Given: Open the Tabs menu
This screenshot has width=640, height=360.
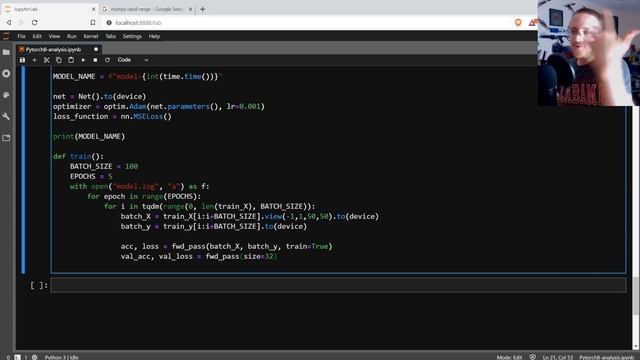Looking at the screenshot, I should click(x=111, y=36).
